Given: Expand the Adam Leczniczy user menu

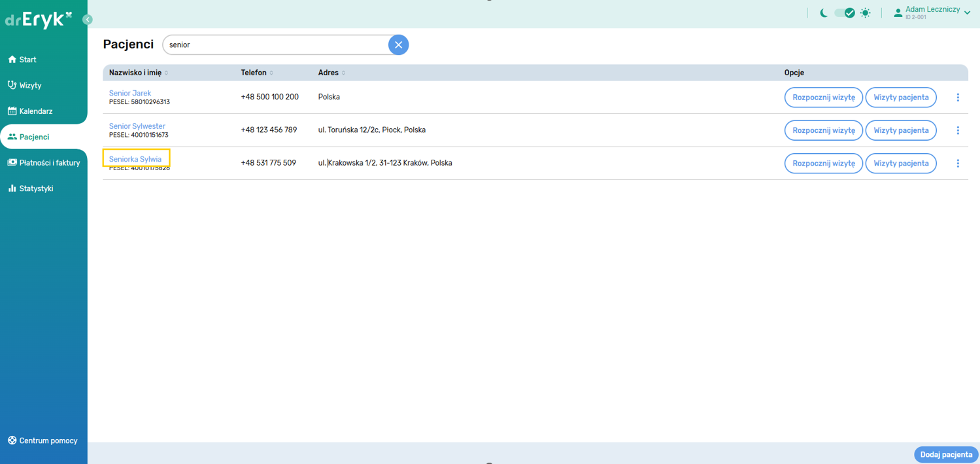Looking at the screenshot, I should click(967, 13).
